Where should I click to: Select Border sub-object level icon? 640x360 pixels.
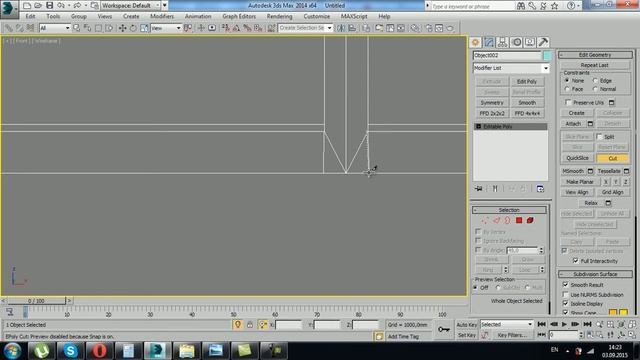[507, 220]
